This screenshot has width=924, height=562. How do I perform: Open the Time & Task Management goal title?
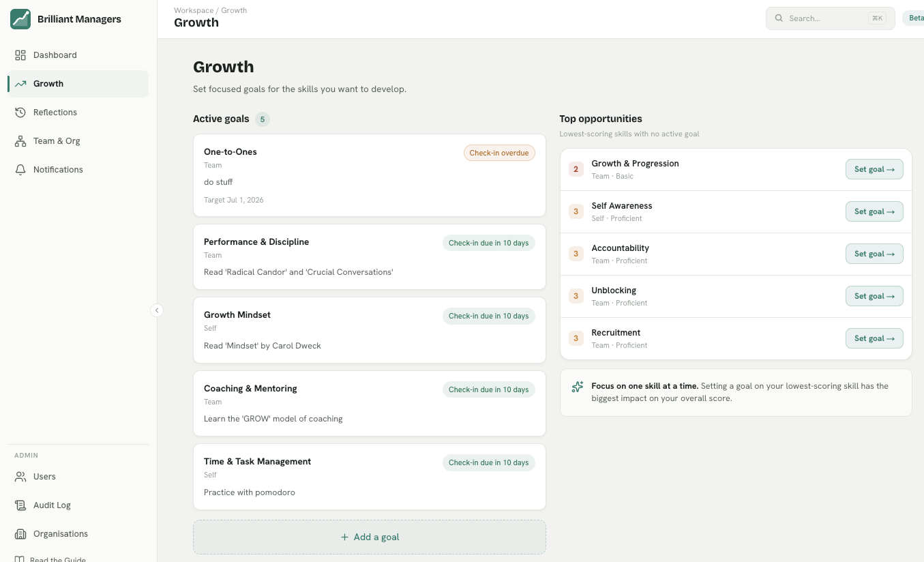[257, 462]
